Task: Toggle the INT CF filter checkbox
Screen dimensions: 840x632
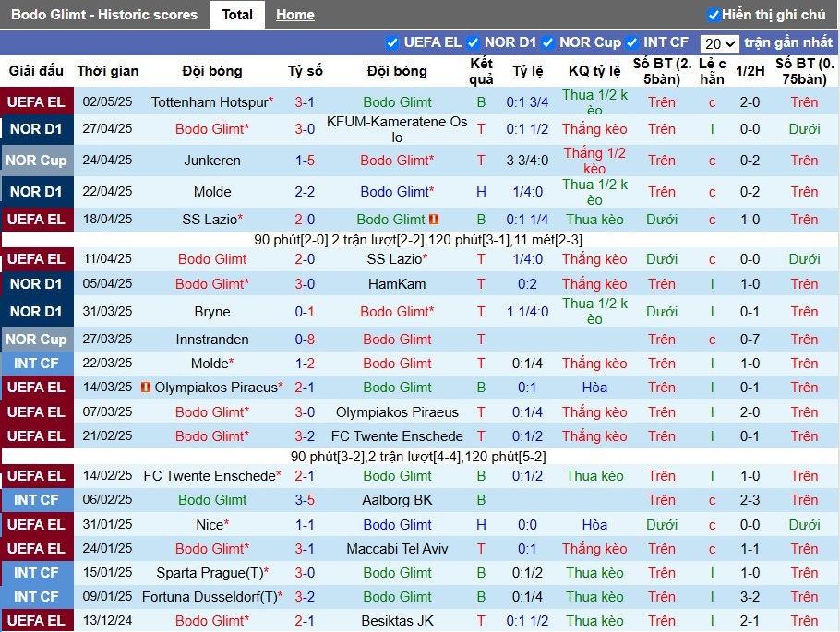Action: [632, 42]
